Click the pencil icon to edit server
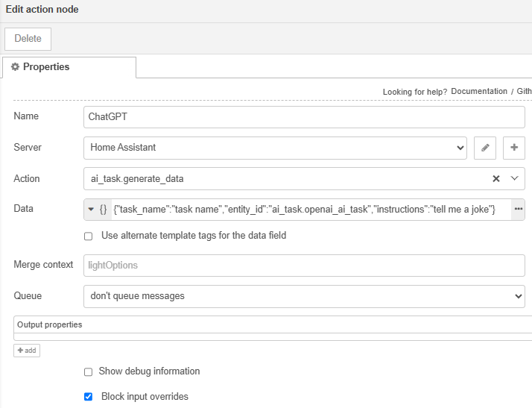532x408 pixels. pyautogui.click(x=485, y=148)
